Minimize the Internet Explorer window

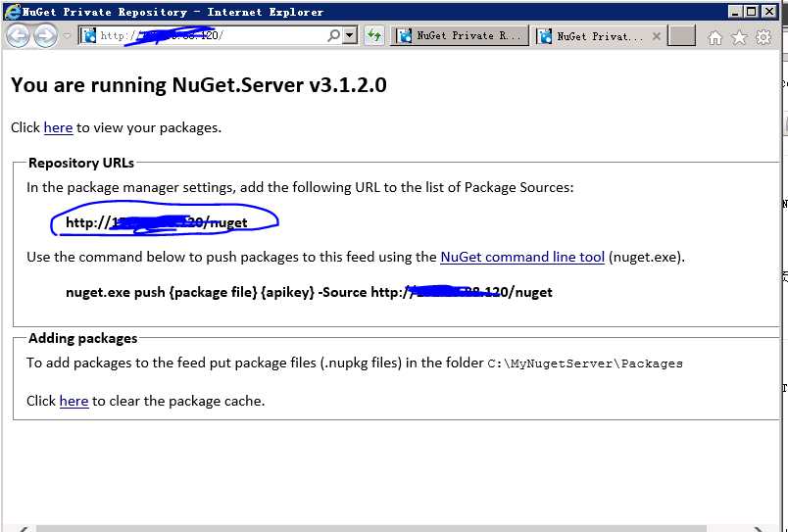(735, 12)
